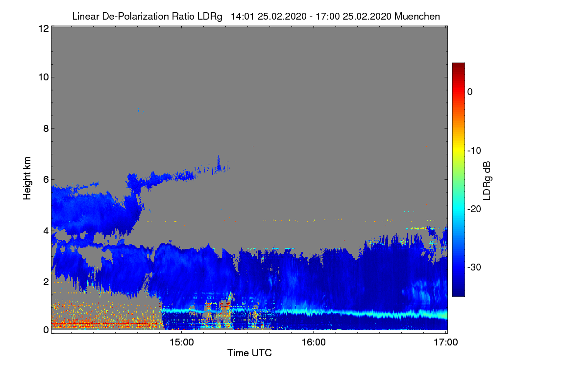Viewport: 588px width, 392px height.
Task: Click the "10" height tick label
Action: [43, 77]
